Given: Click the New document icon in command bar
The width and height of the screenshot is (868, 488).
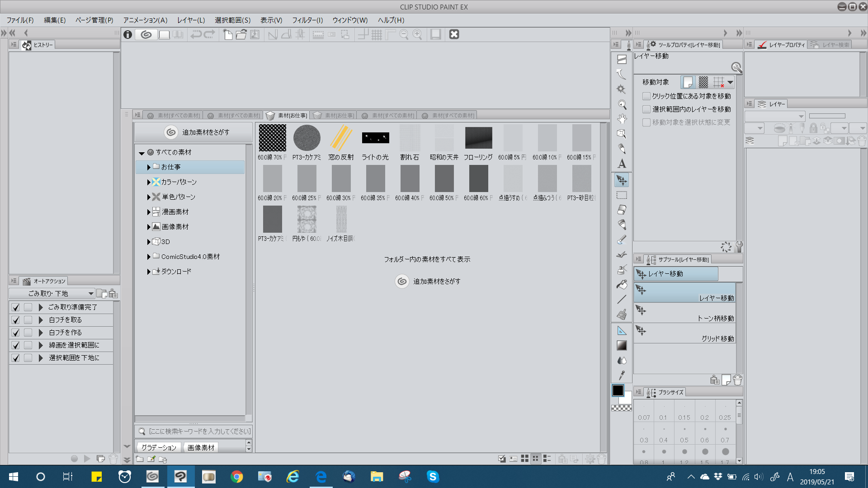Looking at the screenshot, I should click(x=228, y=34).
